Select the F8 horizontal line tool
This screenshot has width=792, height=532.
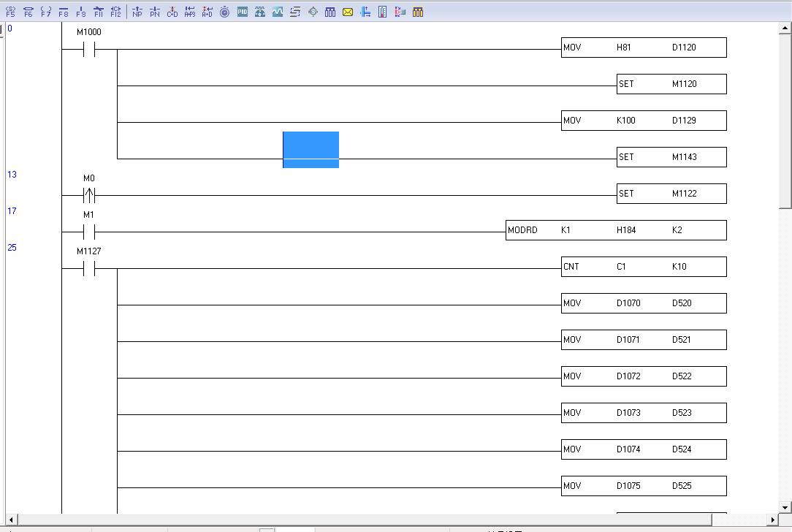click(x=63, y=12)
